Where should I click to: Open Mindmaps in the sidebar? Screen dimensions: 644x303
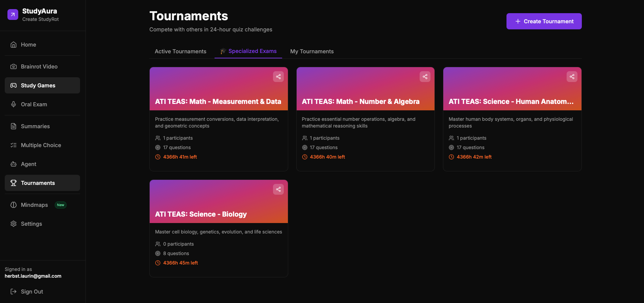tap(34, 205)
